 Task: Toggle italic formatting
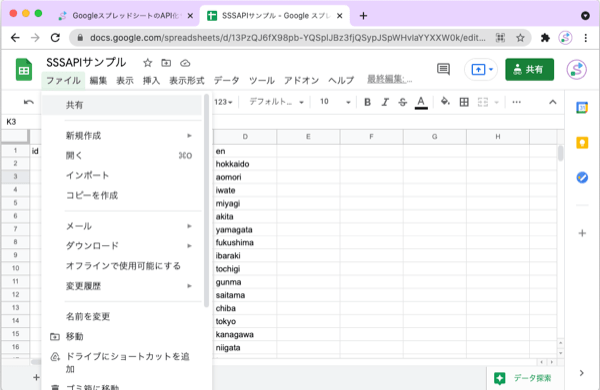click(x=385, y=102)
